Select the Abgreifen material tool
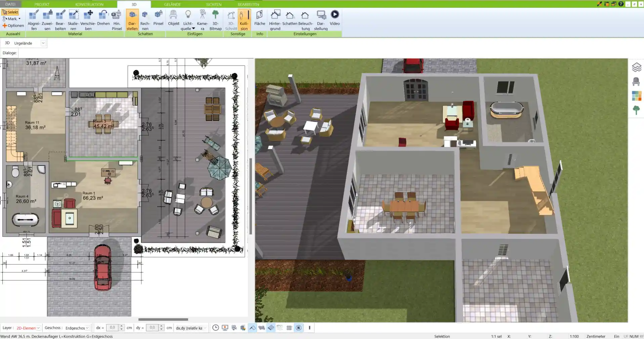This screenshot has height=339, width=644. click(34, 20)
